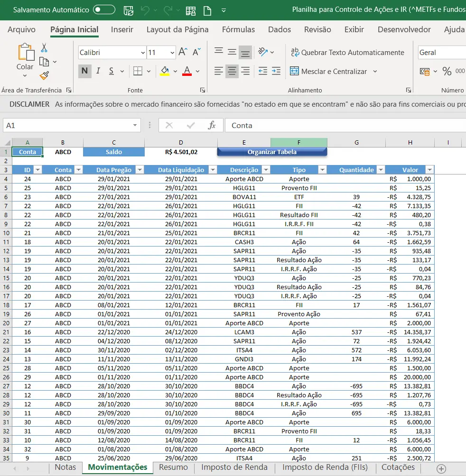
Task: Click the redo arrow icon
Action: click(168, 10)
